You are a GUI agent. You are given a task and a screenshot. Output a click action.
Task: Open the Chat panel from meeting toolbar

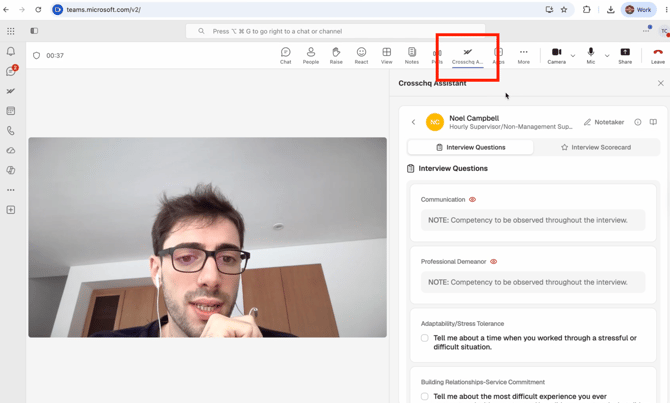285,56
